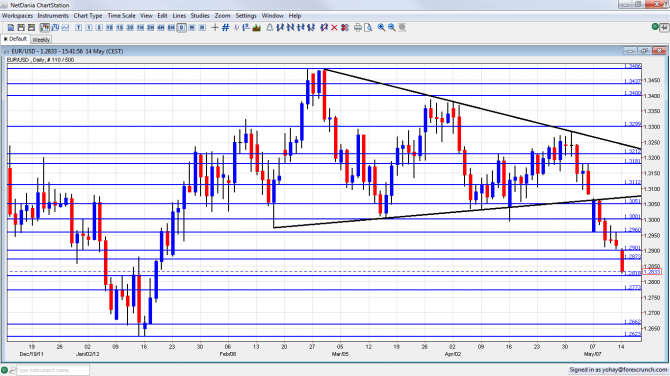Open the Edit menu
The height and width of the screenshot is (376, 670).
[x=162, y=16]
